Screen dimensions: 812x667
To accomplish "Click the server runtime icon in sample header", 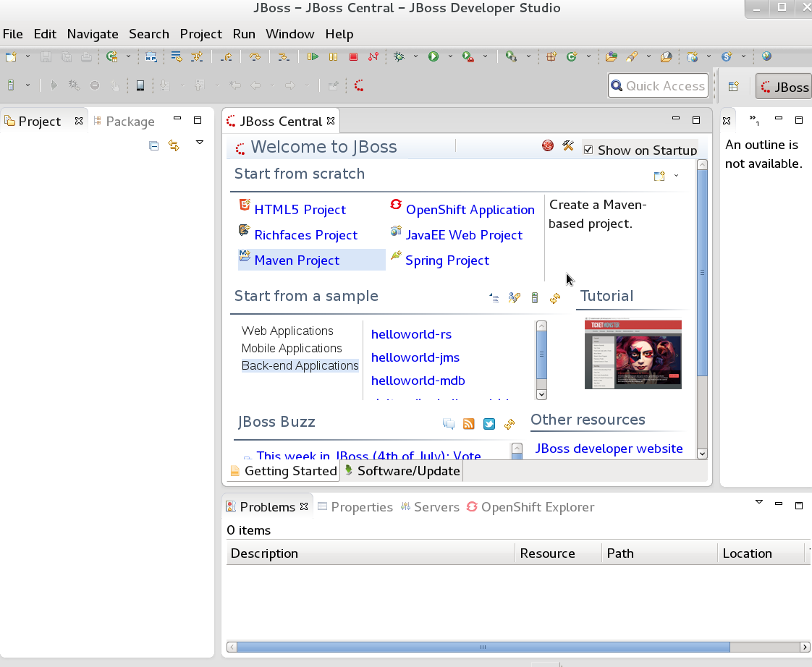I will 534,298.
